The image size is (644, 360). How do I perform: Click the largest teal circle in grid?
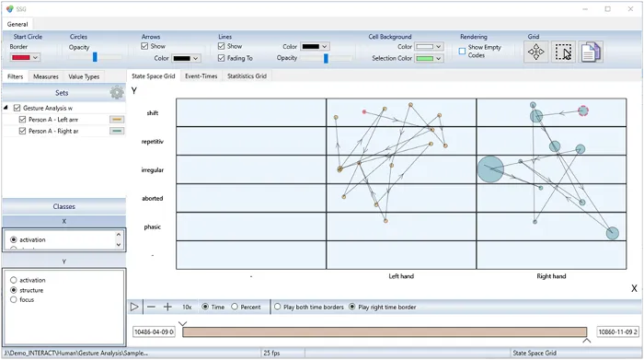click(490, 168)
